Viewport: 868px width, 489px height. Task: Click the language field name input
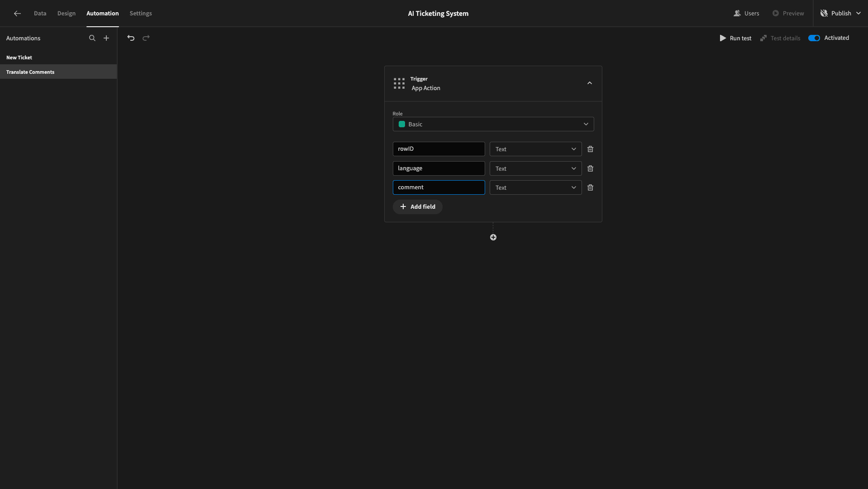pyautogui.click(x=439, y=168)
